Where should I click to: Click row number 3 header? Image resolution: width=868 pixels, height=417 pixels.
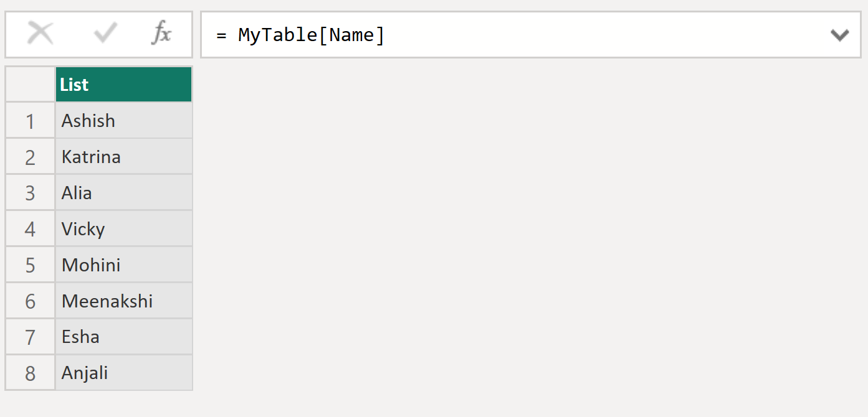point(30,194)
